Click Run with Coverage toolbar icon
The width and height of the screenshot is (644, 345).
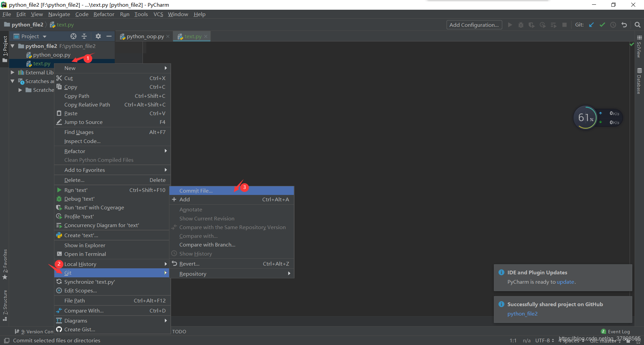532,25
